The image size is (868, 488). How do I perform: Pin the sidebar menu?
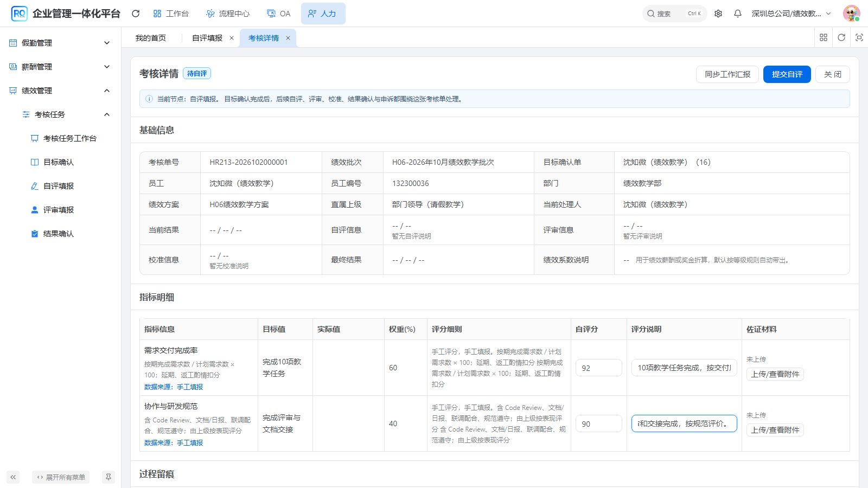pyautogui.click(x=108, y=477)
